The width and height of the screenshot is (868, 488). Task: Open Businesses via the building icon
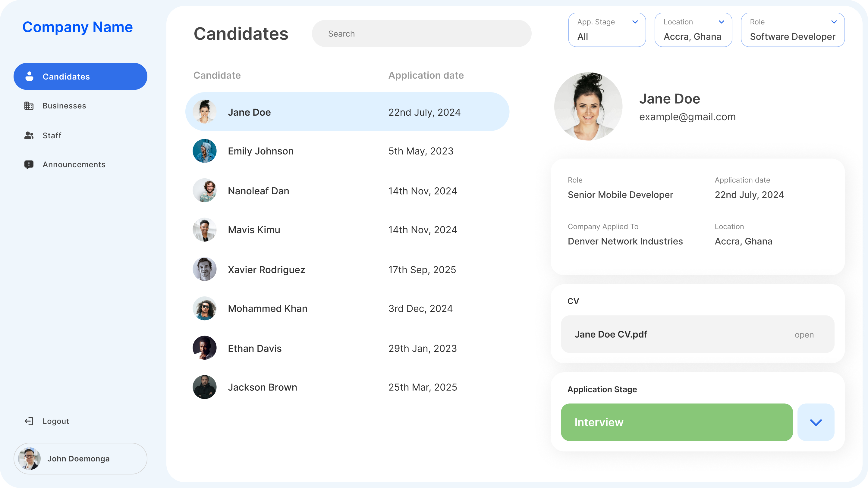[x=29, y=105]
